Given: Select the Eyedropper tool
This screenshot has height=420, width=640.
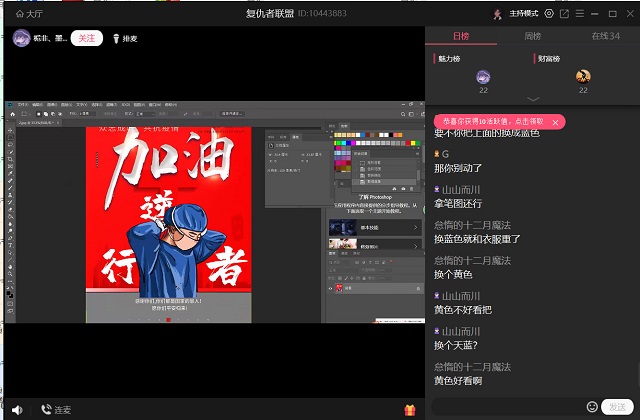Looking at the screenshot, I should (10, 173).
